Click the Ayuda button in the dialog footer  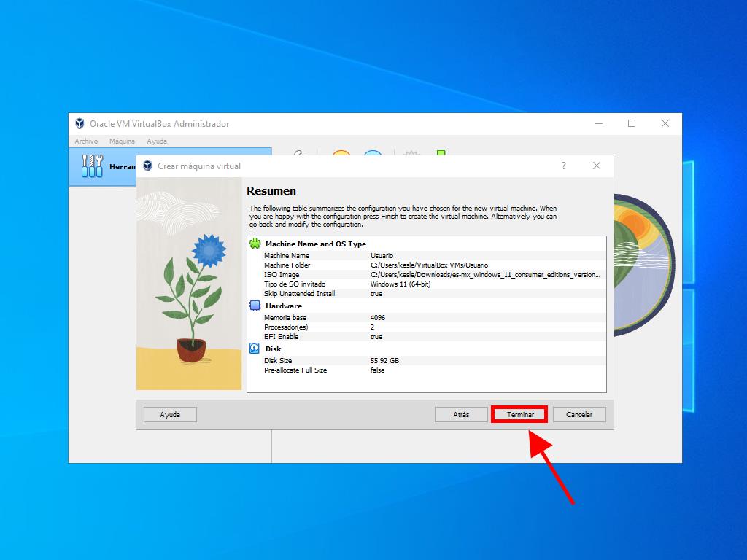tap(170, 414)
